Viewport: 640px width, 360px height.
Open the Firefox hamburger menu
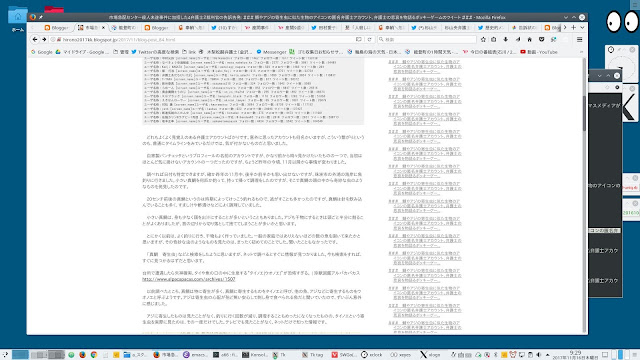579,40
